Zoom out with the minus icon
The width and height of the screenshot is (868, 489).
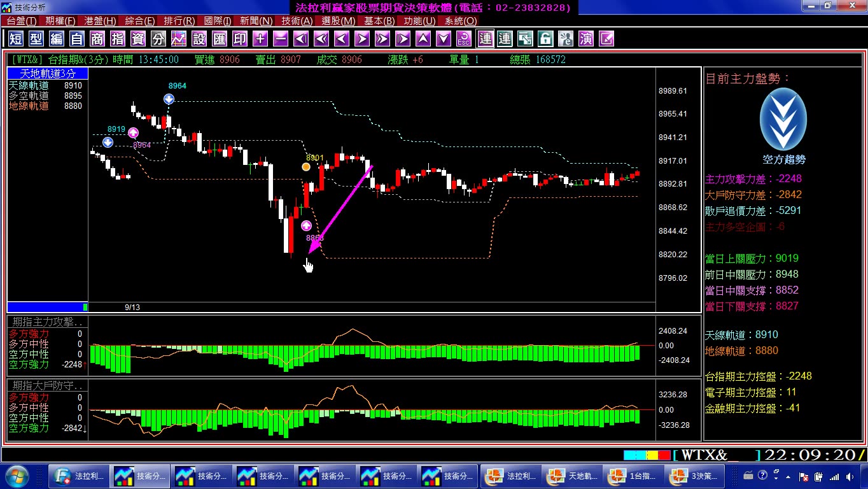click(281, 39)
